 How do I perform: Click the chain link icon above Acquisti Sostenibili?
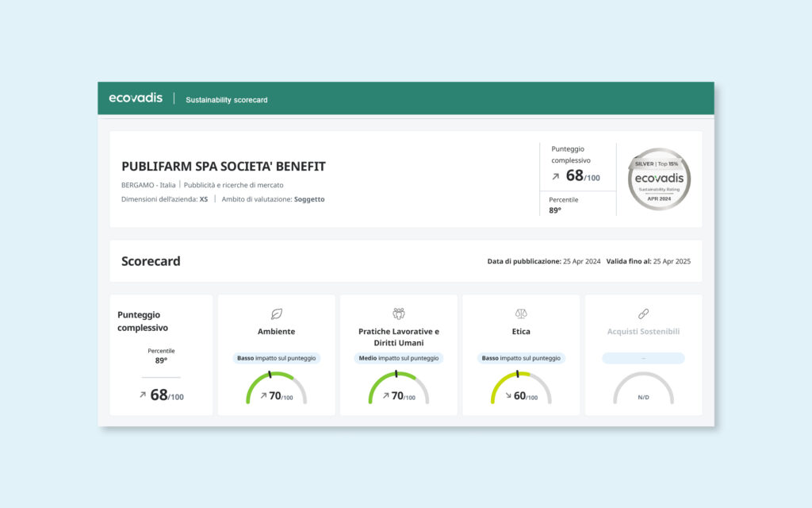(x=643, y=314)
